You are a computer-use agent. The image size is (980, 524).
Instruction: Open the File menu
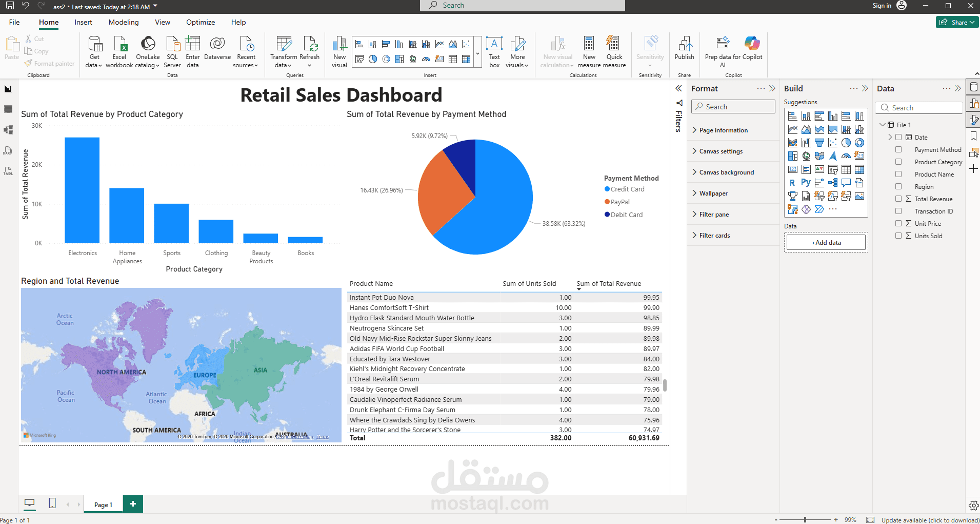(x=14, y=22)
